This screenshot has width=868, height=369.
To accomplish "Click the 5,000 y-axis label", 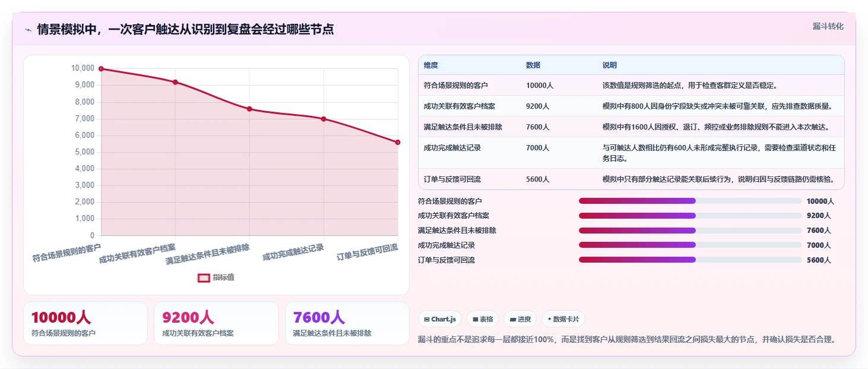I will pos(84,152).
